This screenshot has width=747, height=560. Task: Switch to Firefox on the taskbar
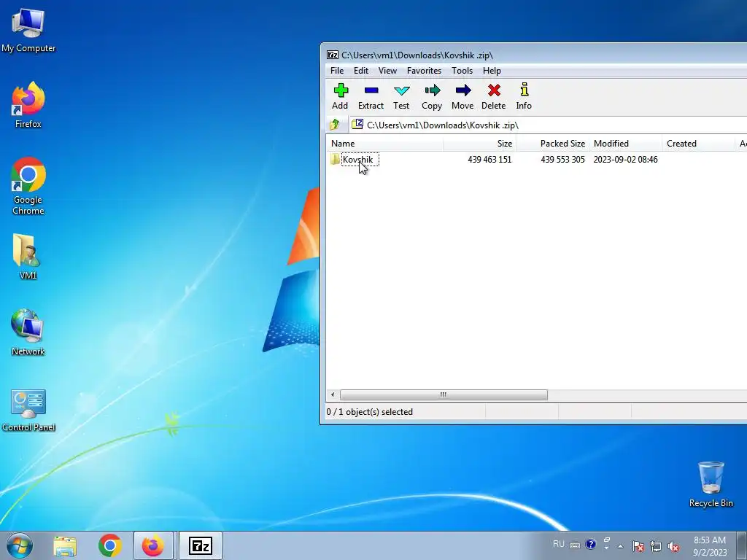pyautogui.click(x=153, y=545)
